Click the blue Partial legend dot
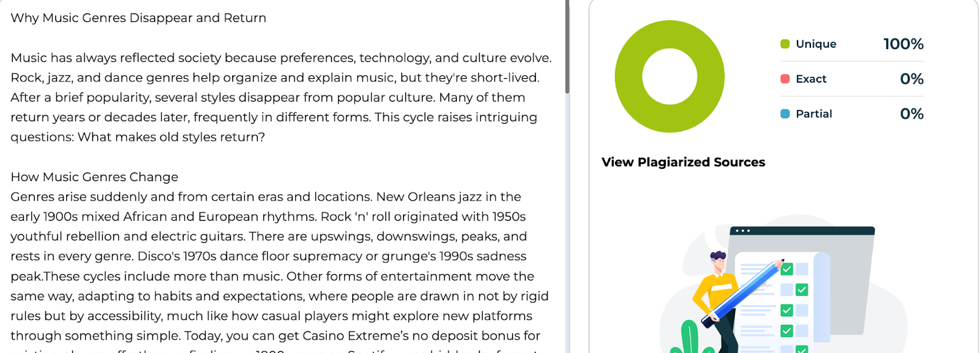Image resolution: width=980 pixels, height=353 pixels. tap(785, 114)
